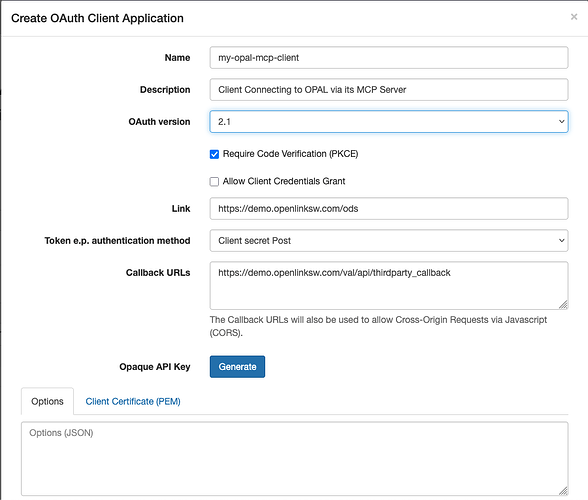Click inside the Callback URLs text area
Screen dimensions: 588x500
[389, 285]
